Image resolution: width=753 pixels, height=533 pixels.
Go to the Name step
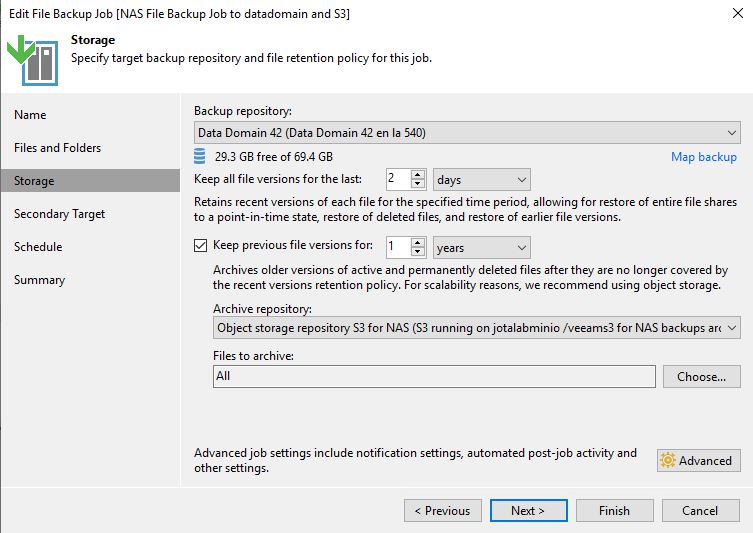click(30, 115)
